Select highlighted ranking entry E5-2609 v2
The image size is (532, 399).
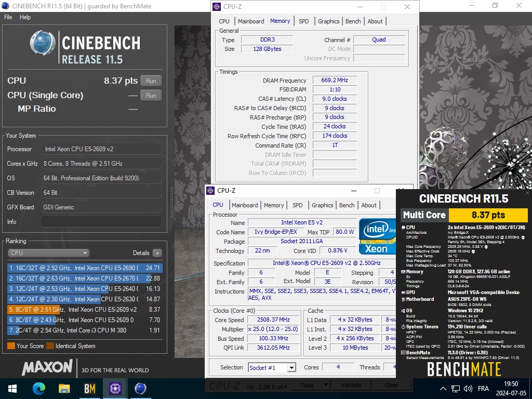click(x=85, y=310)
